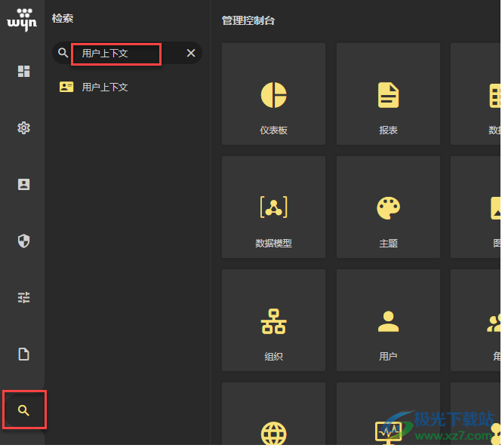Screen dimensions: 502x448
Task: Click the ID card icon beside 用户上下文 result
Action: click(x=66, y=87)
